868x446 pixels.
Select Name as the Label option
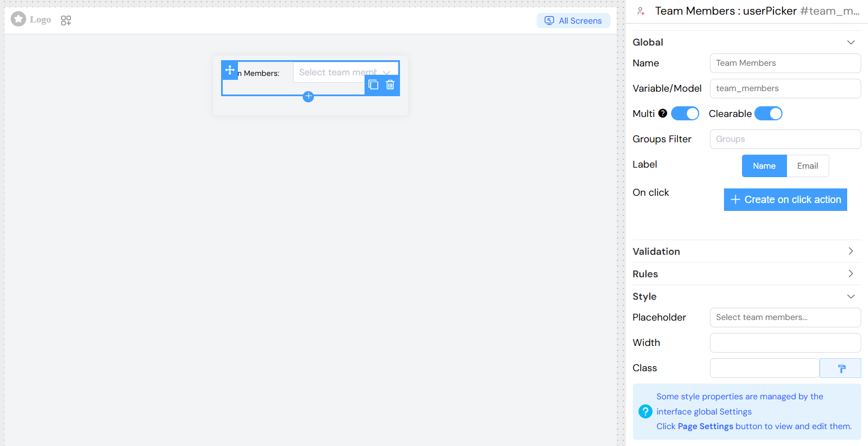click(x=764, y=165)
